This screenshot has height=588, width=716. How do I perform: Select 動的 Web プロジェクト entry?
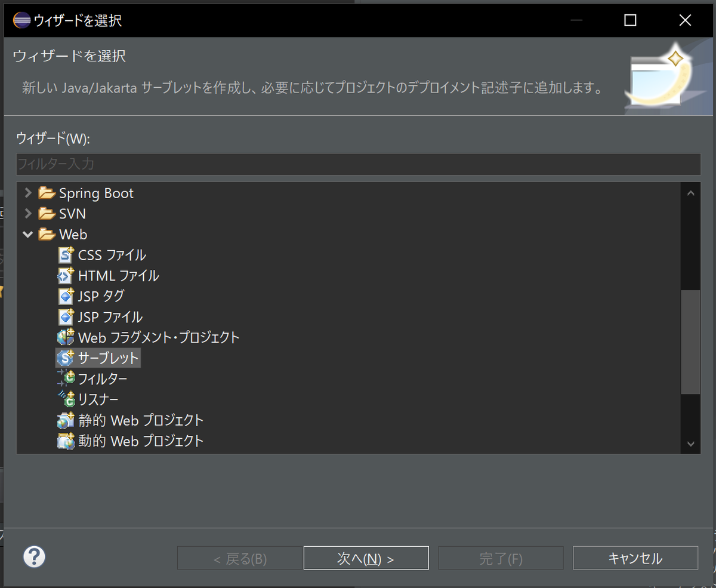coord(141,441)
